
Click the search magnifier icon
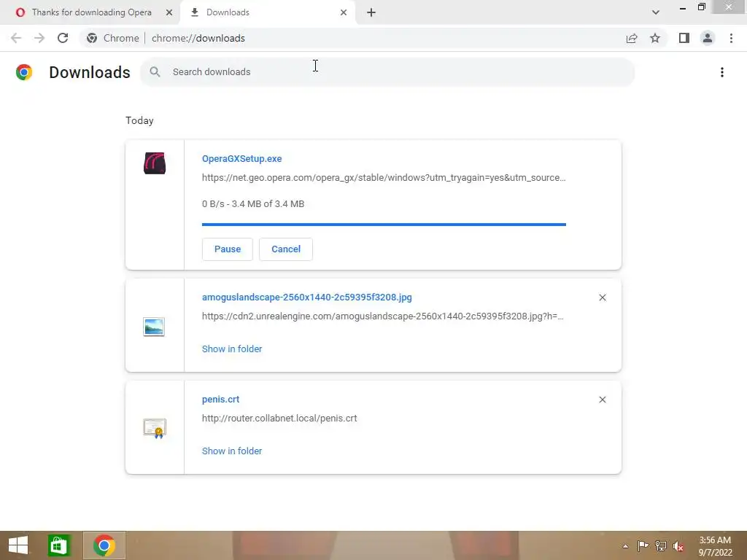point(155,72)
